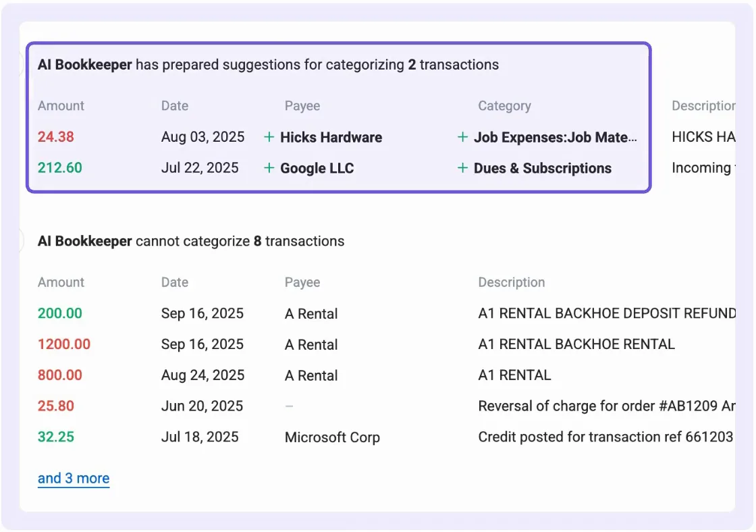The width and height of the screenshot is (756, 532).
Task: Click the Date header in uncategorized table
Action: click(x=175, y=282)
